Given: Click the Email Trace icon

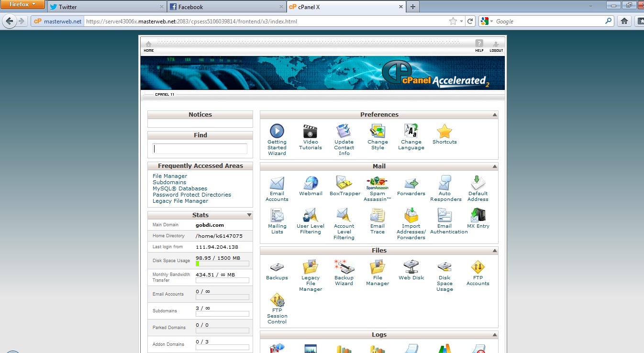Looking at the screenshot, I should point(378,216).
